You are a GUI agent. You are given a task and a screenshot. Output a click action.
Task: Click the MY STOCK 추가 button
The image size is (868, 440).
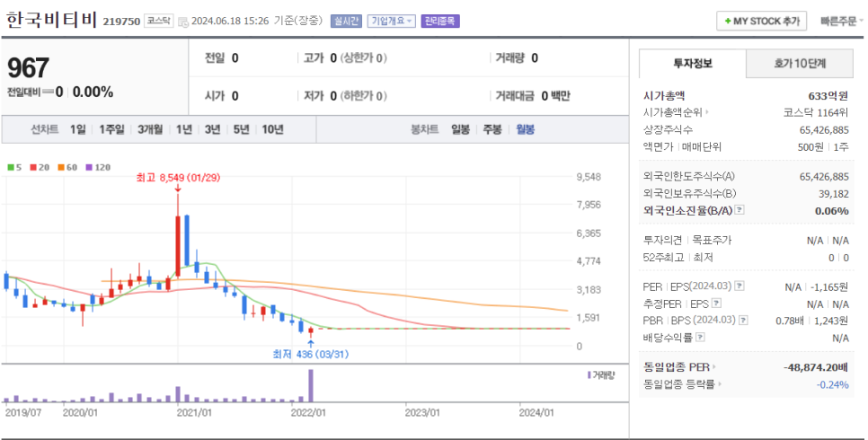[761, 22]
